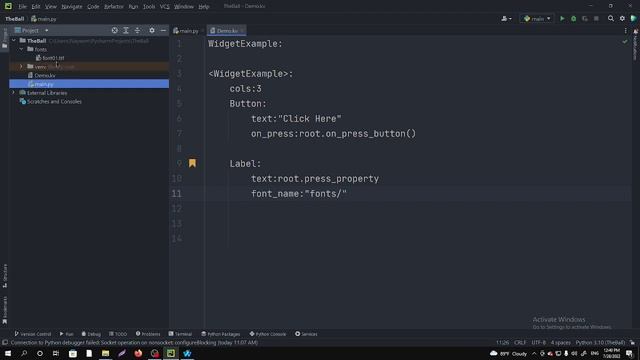Close the Demo.kv editor tab
The image size is (640, 360).
click(242, 31)
